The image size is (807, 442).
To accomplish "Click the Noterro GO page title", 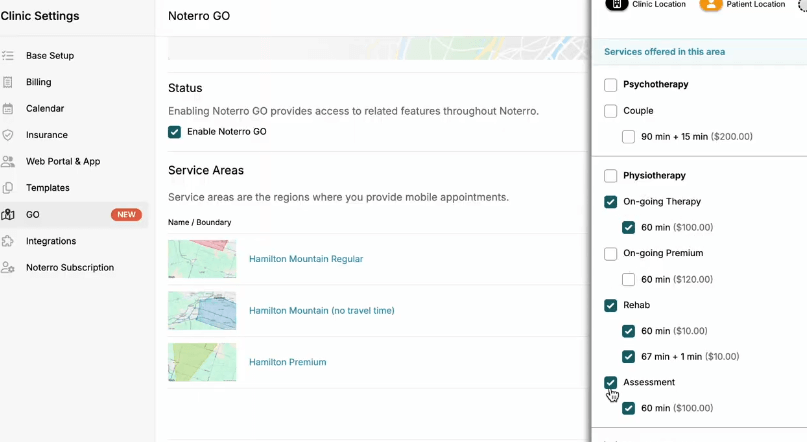I will click(x=199, y=16).
